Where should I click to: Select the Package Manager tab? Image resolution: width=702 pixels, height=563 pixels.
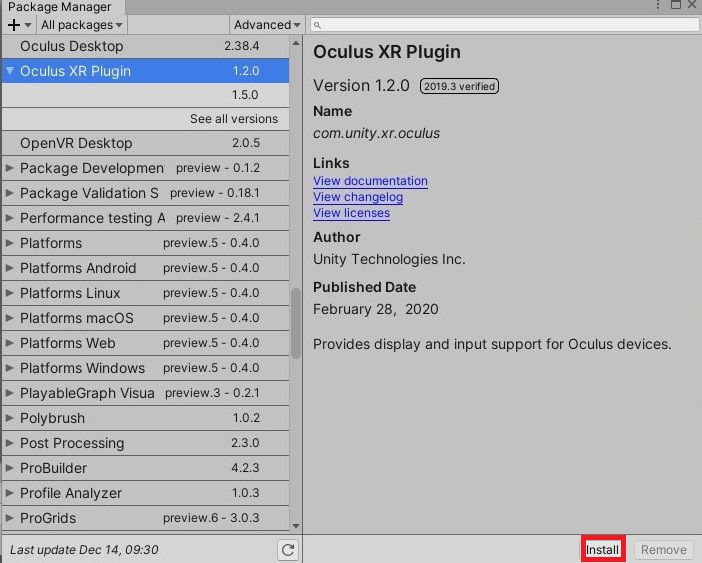click(x=63, y=7)
